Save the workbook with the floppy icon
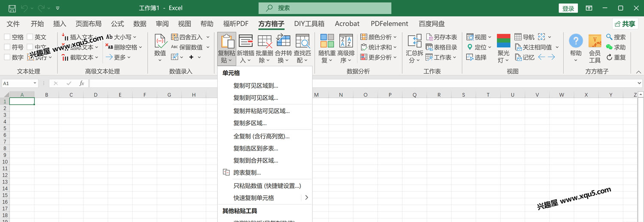 click(12, 8)
